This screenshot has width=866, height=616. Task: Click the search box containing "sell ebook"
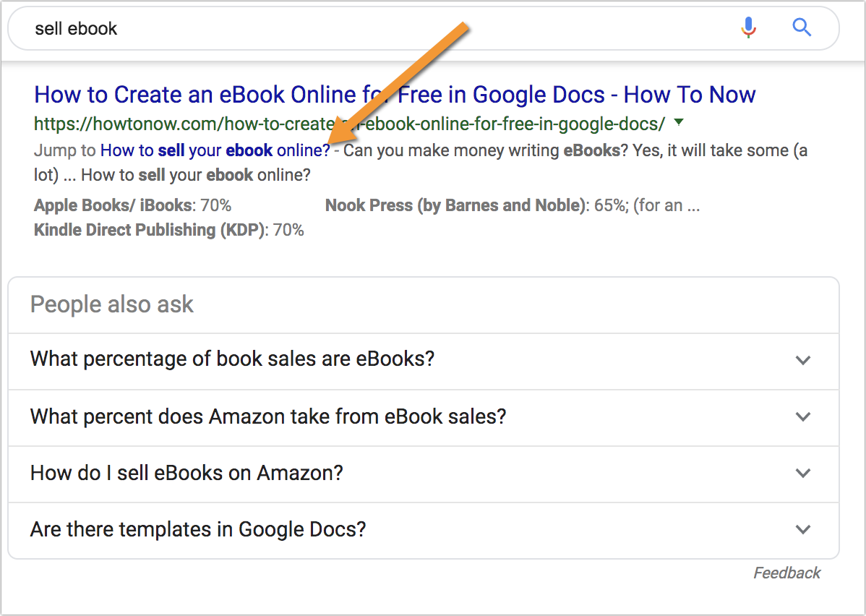(x=361, y=29)
